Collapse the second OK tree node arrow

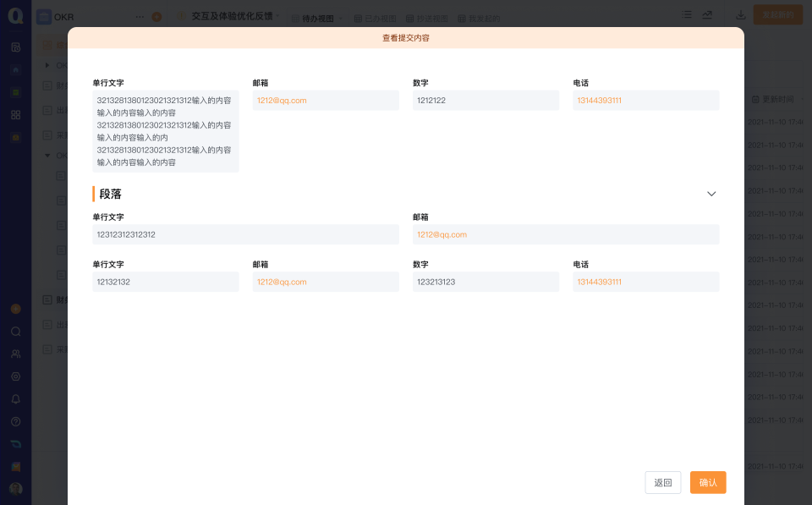(x=47, y=156)
